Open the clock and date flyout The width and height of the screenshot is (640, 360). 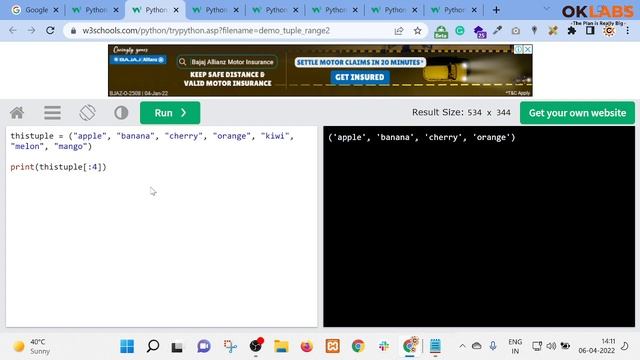[x=596, y=346]
